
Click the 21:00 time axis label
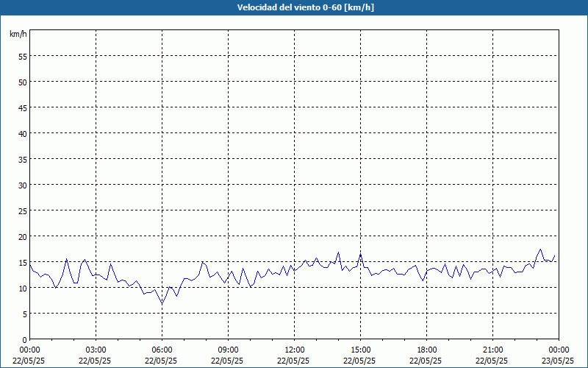[492, 349]
